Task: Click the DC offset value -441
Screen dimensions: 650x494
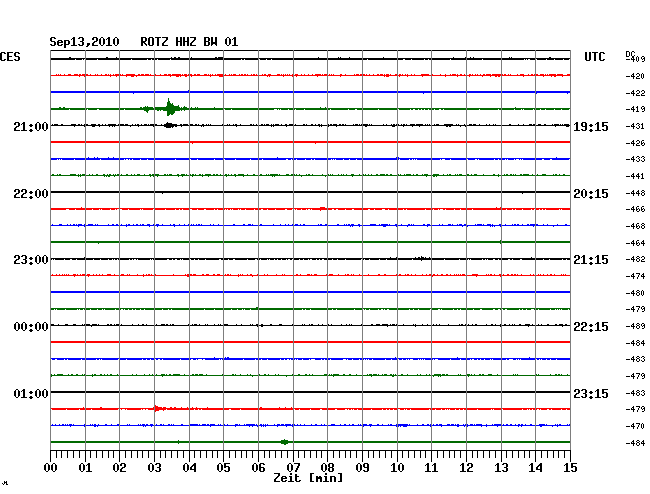Action: point(635,176)
